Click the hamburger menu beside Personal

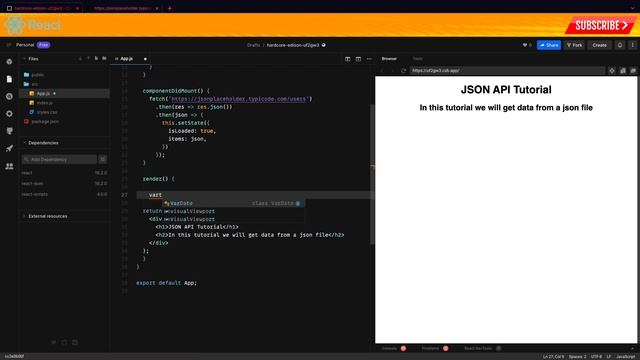[9, 45]
